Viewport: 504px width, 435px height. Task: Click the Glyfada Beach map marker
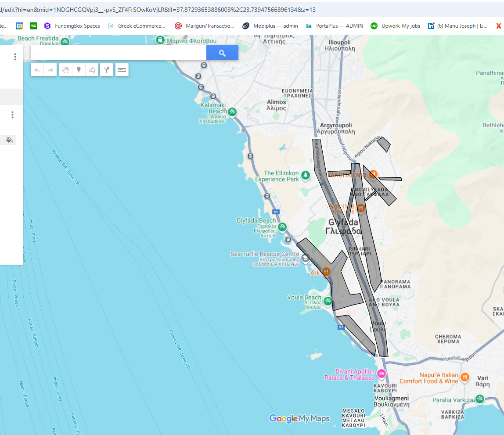[x=282, y=227]
